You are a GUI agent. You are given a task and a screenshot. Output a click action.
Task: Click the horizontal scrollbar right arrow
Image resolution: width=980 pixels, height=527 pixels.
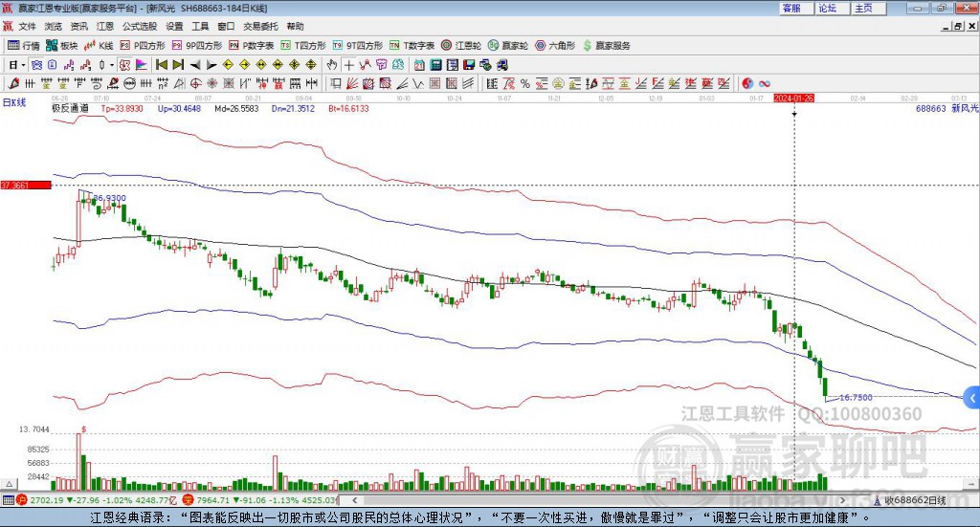click(x=842, y=500)
